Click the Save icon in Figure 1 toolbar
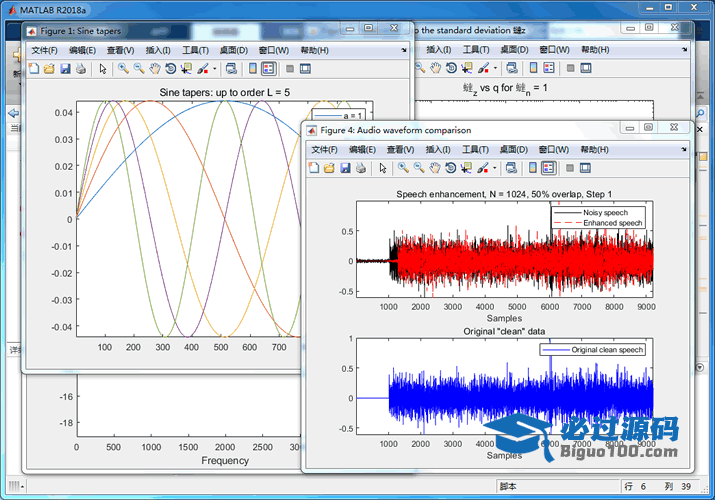The image size is (715, 500). coord(65,69)
